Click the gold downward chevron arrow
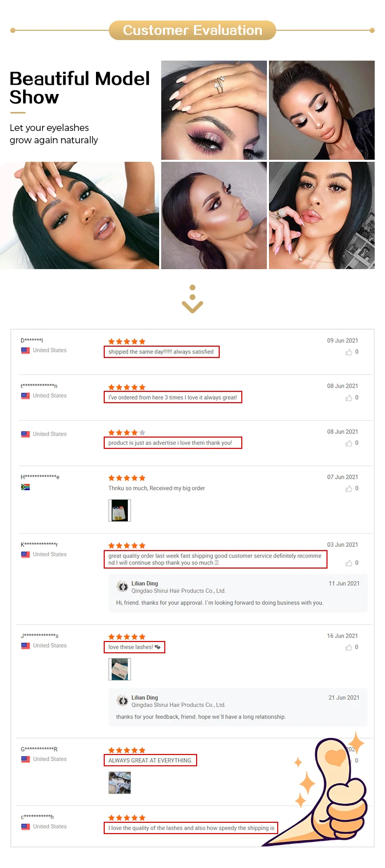Image resolution: width=385 pixels, height=868 pixels. pos(192,299)
